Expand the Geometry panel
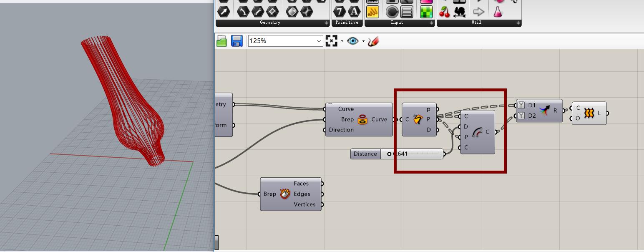 (x=327, y=23)
